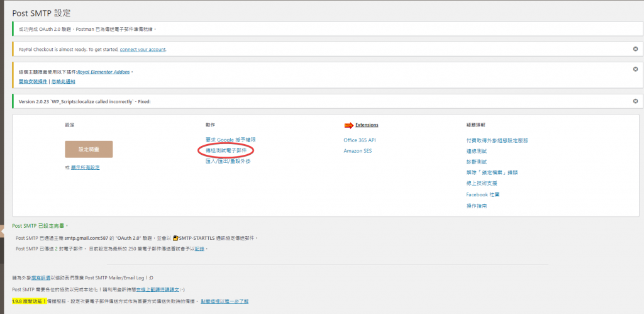Dismiss the PayPal Checkout notice
Viewport: 644px width, 314px height.
635,49
